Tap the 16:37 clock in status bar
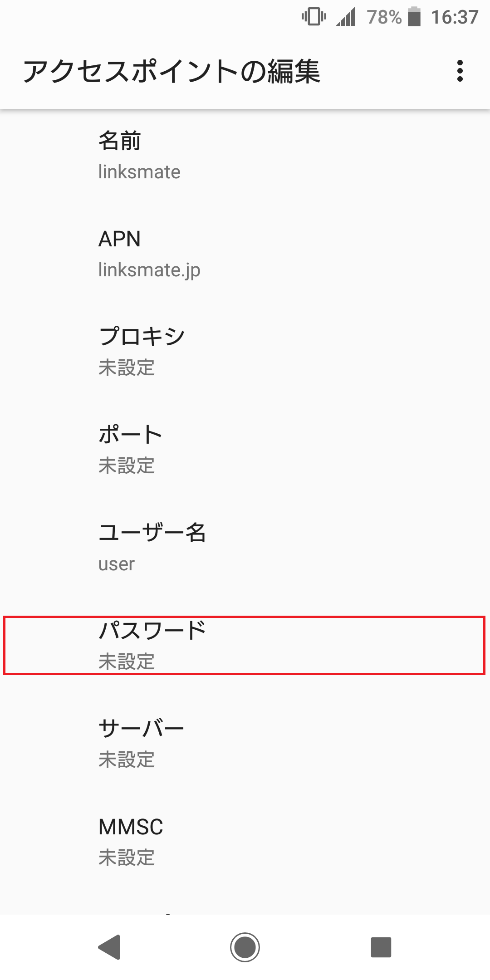Viewport: 490px width, 980px height. (454, 17)
